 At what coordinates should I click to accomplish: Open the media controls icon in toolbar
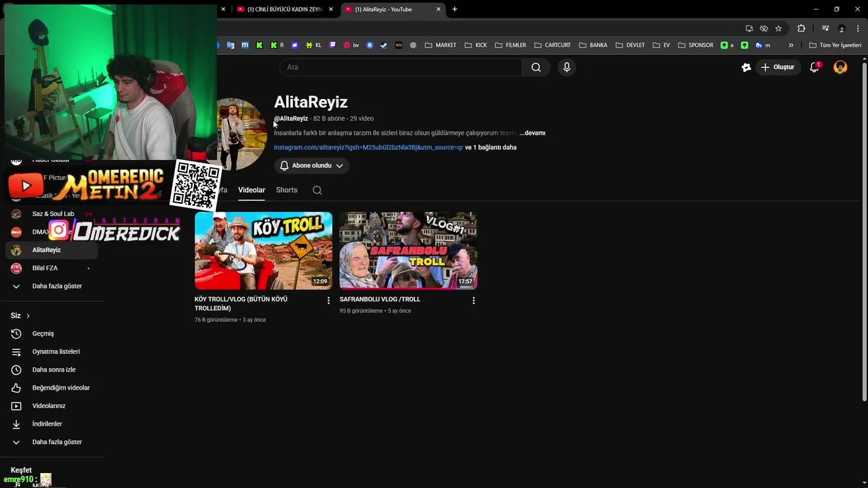(825, 28)
